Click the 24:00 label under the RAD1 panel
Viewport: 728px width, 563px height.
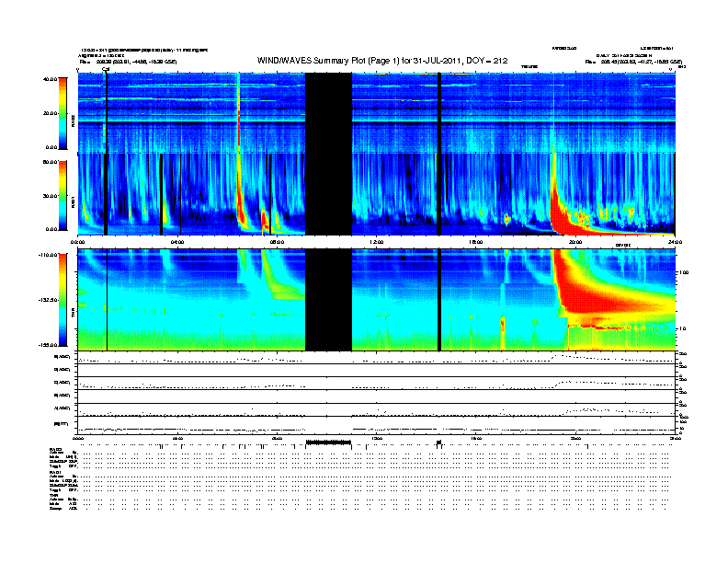675,242
